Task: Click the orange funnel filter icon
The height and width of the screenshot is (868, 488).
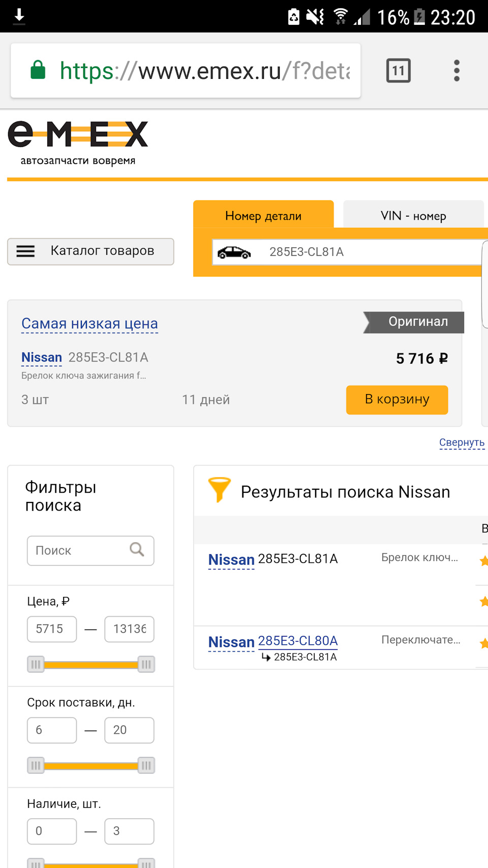Action: pos(220,490)
